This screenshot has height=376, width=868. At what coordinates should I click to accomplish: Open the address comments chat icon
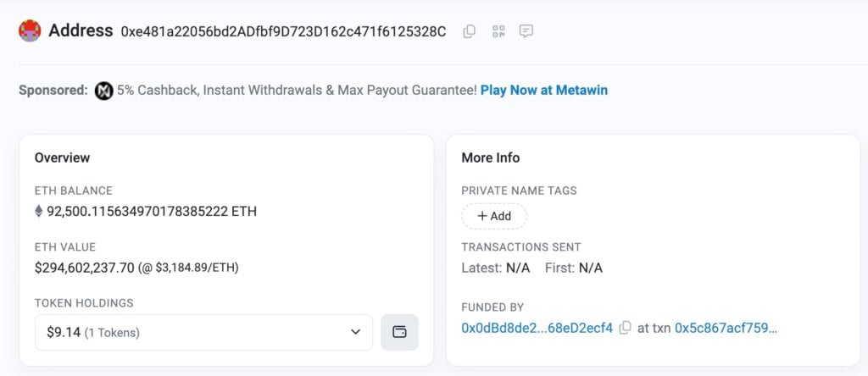click(526, 31)
